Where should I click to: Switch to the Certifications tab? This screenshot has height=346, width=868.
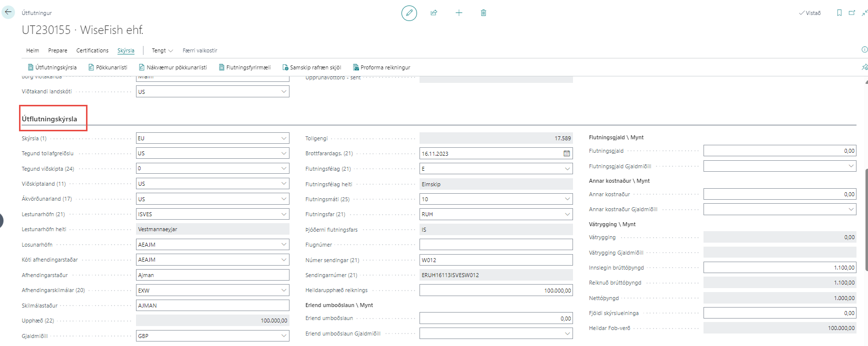click(92, 50)
